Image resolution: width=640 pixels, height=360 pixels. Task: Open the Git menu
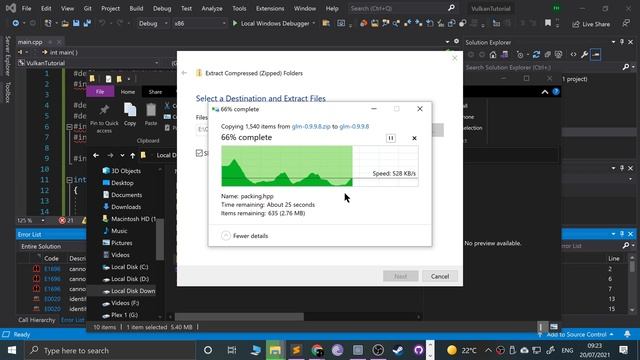[87, 8]
